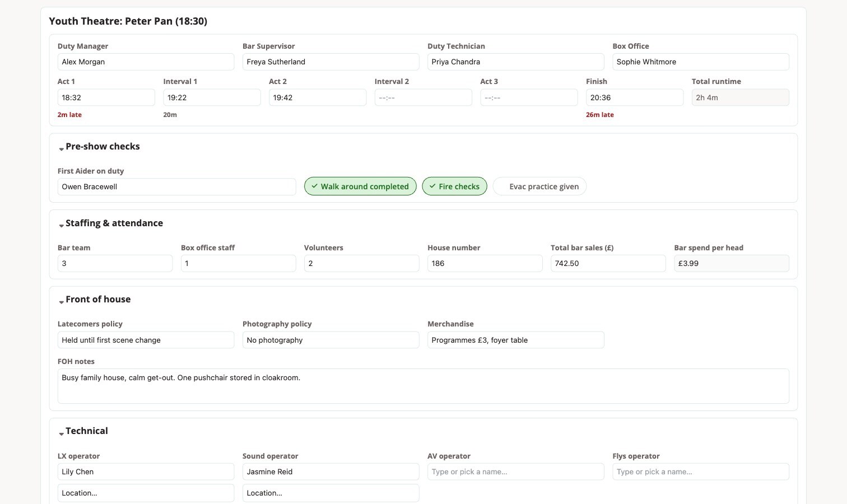Collapse the Staffing & attendance section
The image size is (847, 504).
coord(110,223)
